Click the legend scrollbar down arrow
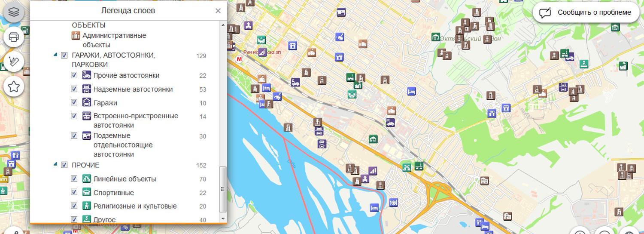The height and width of the screenshot is (234, 644). coord(222,219)
